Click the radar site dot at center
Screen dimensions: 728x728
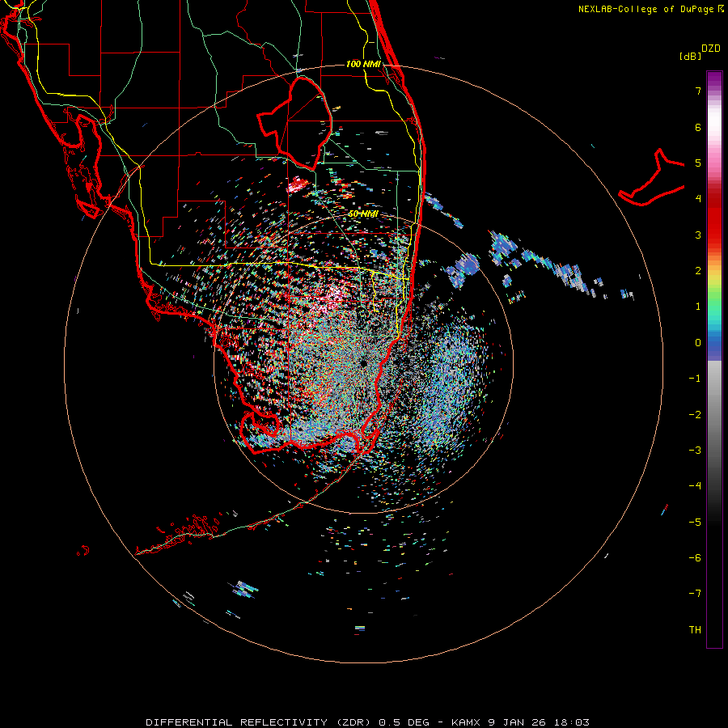coord(363,363)
